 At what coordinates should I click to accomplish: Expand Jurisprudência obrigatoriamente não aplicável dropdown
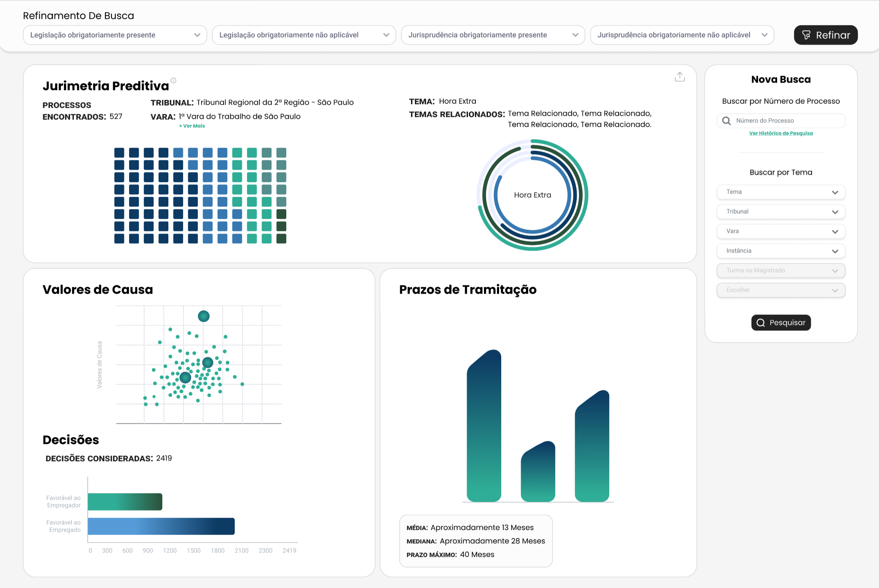coord(682,35)
